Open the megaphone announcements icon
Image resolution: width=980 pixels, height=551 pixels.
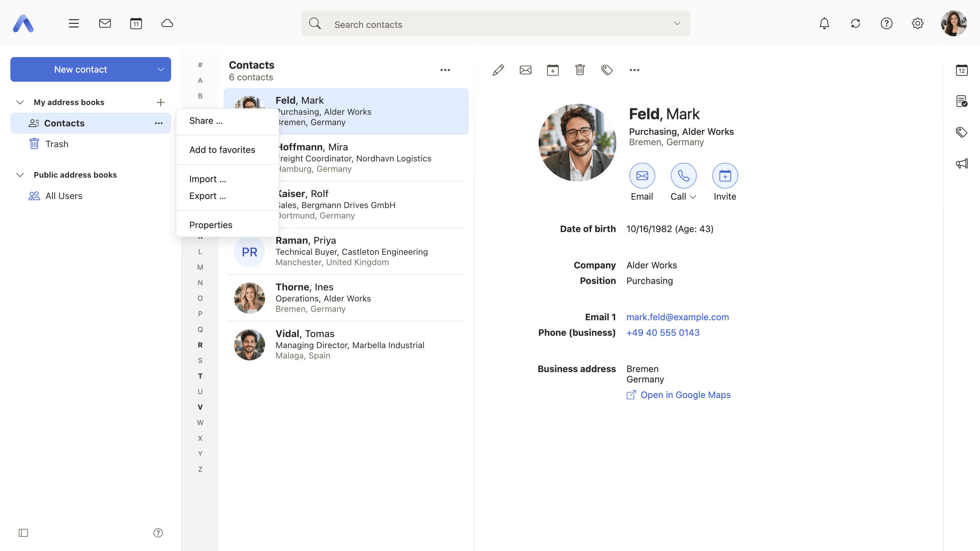coord(961,164)
